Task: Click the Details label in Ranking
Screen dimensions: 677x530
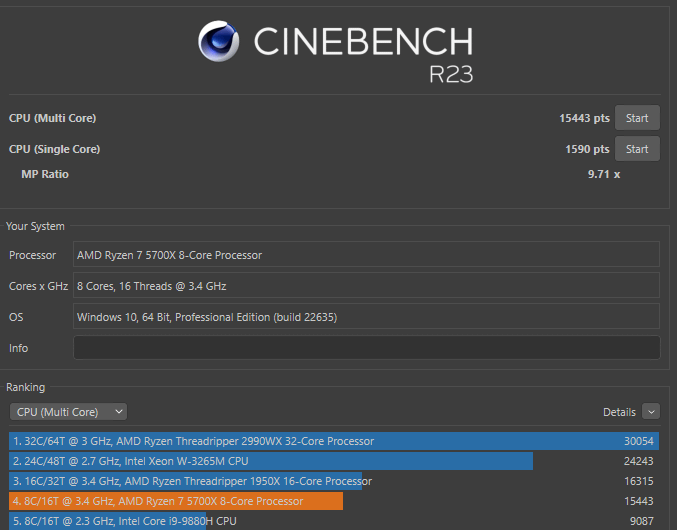Action: tap(619, 412)
